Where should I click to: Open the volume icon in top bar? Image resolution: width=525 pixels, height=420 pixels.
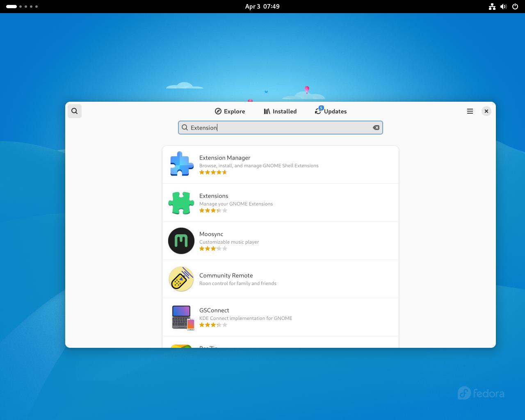click(504, 7)
